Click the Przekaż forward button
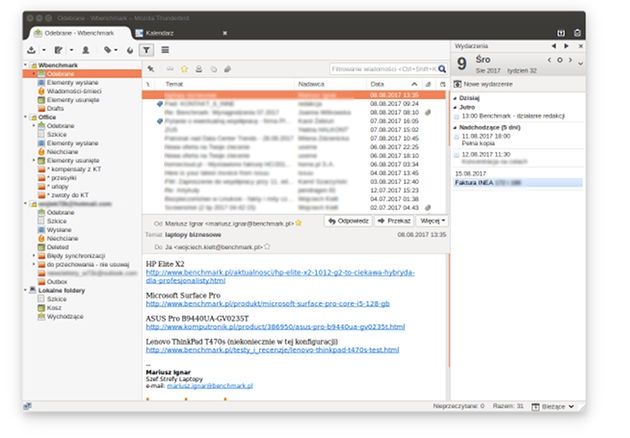 (394, 221)
